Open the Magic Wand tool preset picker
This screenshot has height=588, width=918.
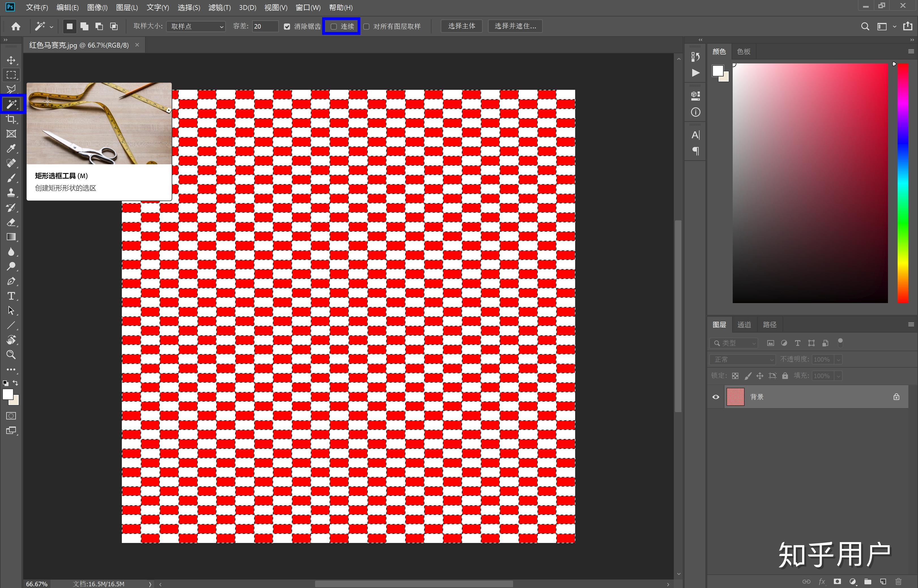click(x=44, y=26)
